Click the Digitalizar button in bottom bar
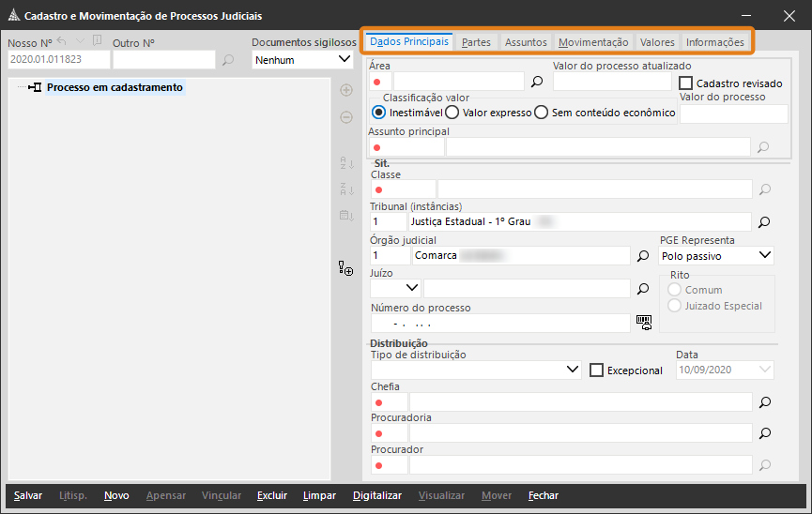The height and width of the screenshot is (514, 812). 376,495
